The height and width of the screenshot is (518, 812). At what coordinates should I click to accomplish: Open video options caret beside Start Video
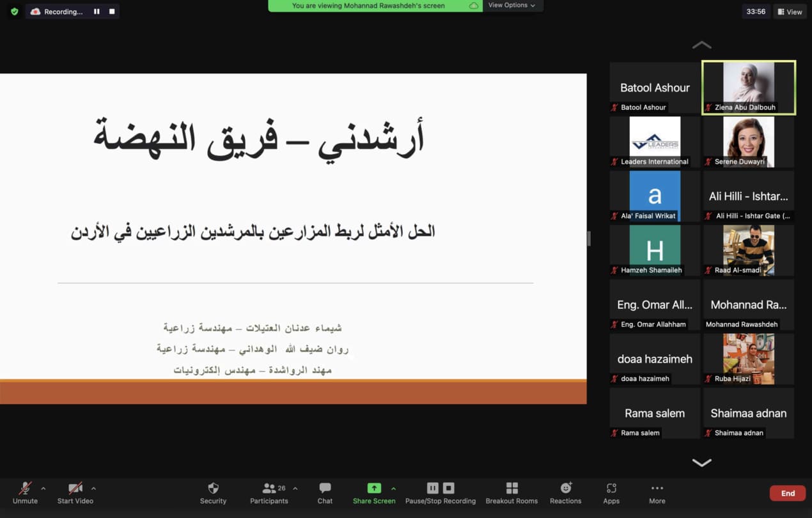coord(93,489)
